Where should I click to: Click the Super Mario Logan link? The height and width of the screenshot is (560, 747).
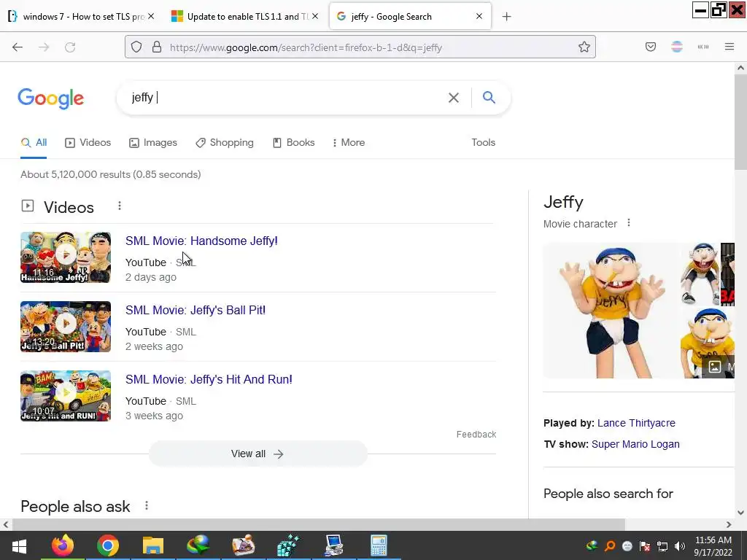point(635,444)
